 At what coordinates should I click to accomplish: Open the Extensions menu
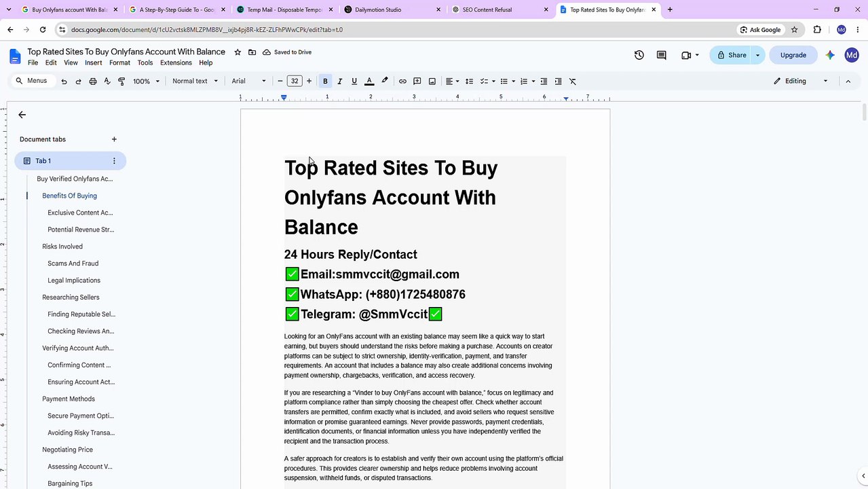point(176,62)
